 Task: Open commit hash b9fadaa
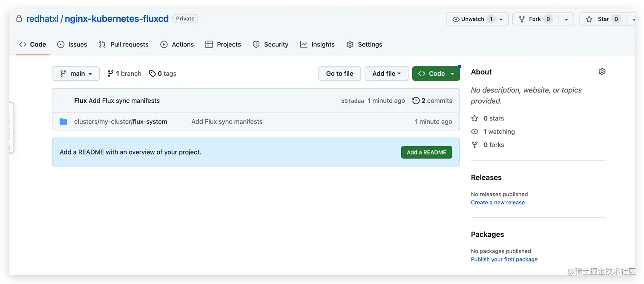point(353,101)
